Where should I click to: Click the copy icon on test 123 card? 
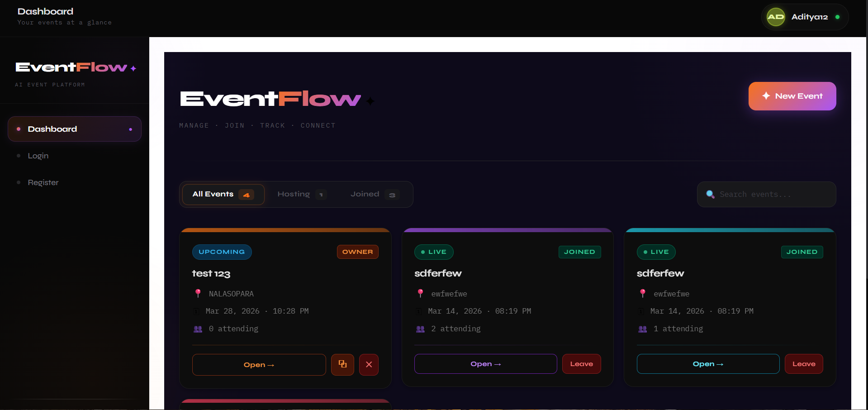[x=342, y=364]
